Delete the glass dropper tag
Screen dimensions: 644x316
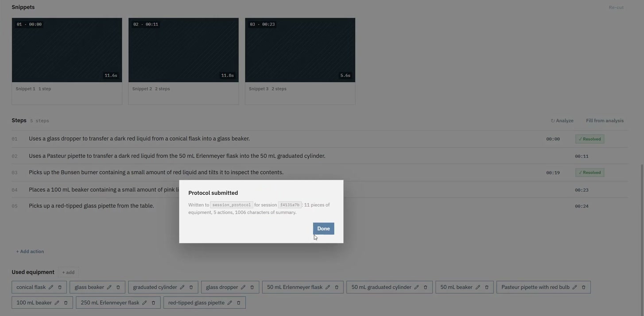tap(252, 287)
